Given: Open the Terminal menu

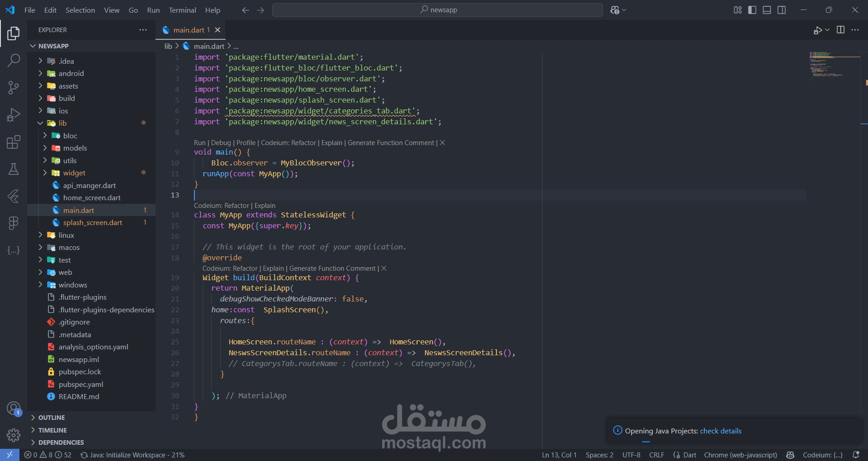Looking at the screenshot, I should coord(182,10).
